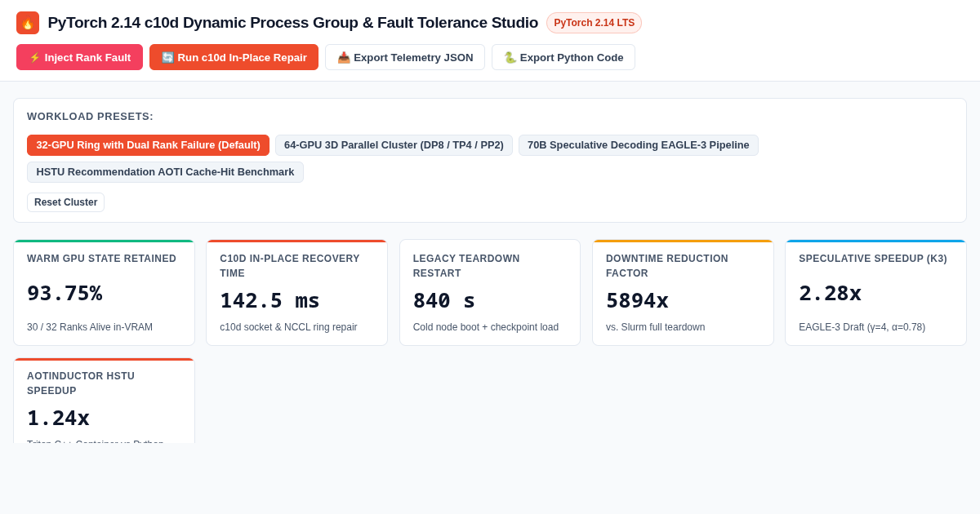The image size is (980, 514).
Task: Click Speculative Speedup (K3) heading
Action: [873, 259]
